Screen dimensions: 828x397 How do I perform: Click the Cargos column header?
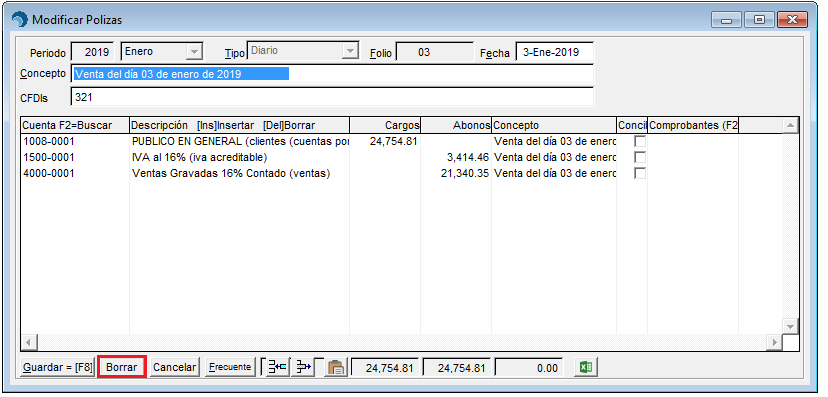click(385, 125)
